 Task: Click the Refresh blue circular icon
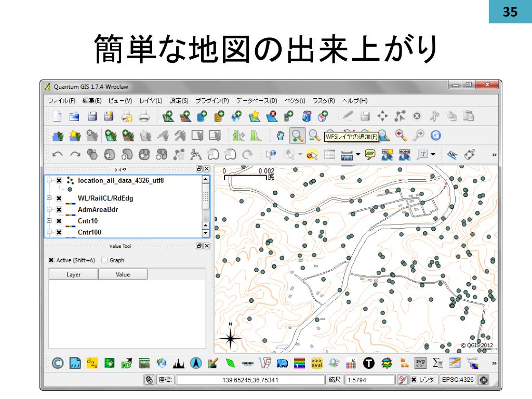tap(436, 136)
